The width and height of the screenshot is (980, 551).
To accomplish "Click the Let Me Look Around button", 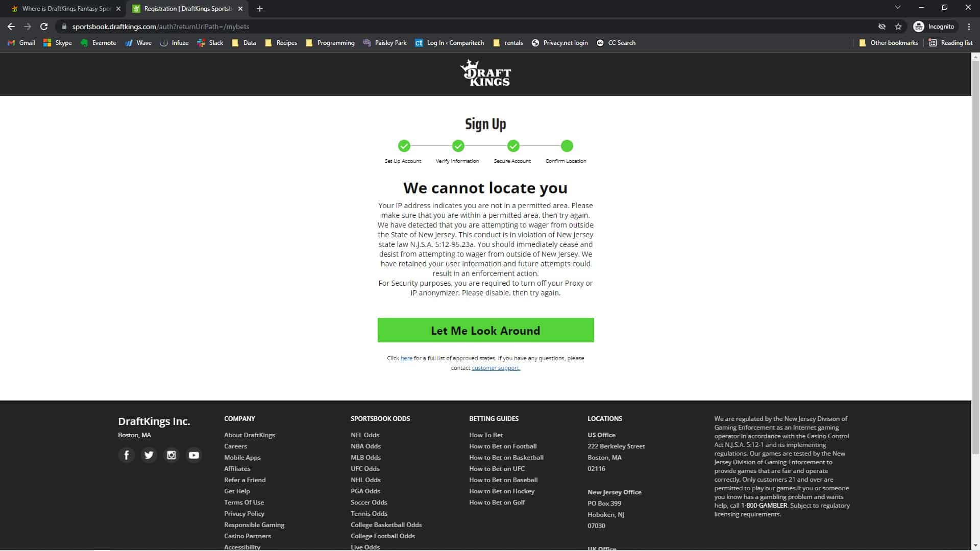I will tap(486, 330).
